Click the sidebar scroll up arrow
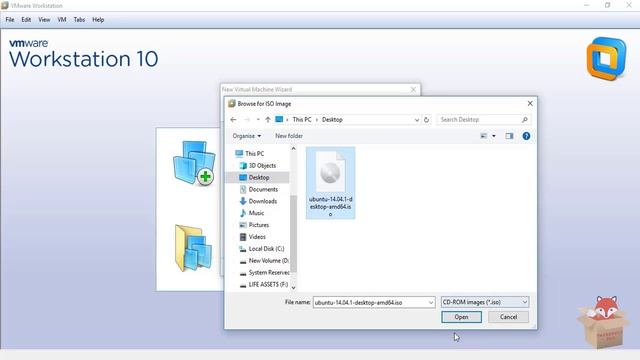Image resolution: width=640 pixels, height=360 pixels. (x=293, y=149)
